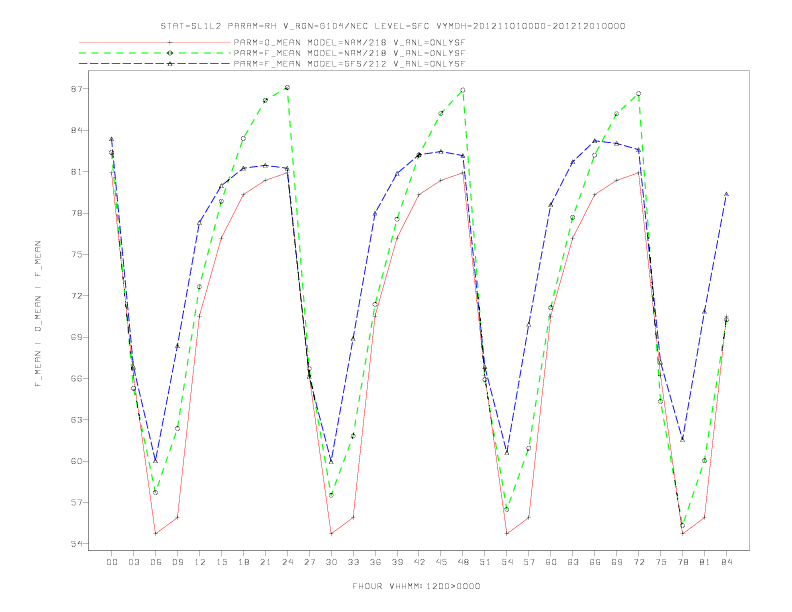The height and width of the screenshot is (612, 792).
Task: Click forecast hour 39 on the horizontal axis
Action: click(x=397, y=562)
